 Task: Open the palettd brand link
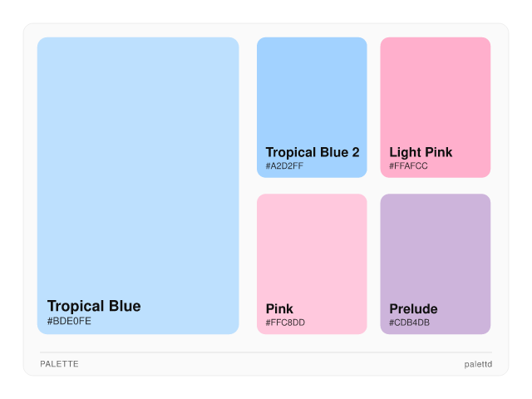click(x=478, y=364)
